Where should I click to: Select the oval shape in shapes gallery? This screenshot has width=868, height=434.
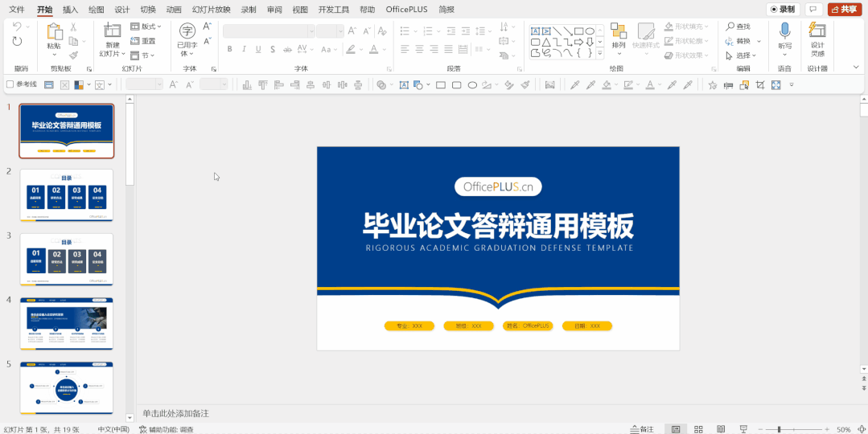click(x=590, y=31)
